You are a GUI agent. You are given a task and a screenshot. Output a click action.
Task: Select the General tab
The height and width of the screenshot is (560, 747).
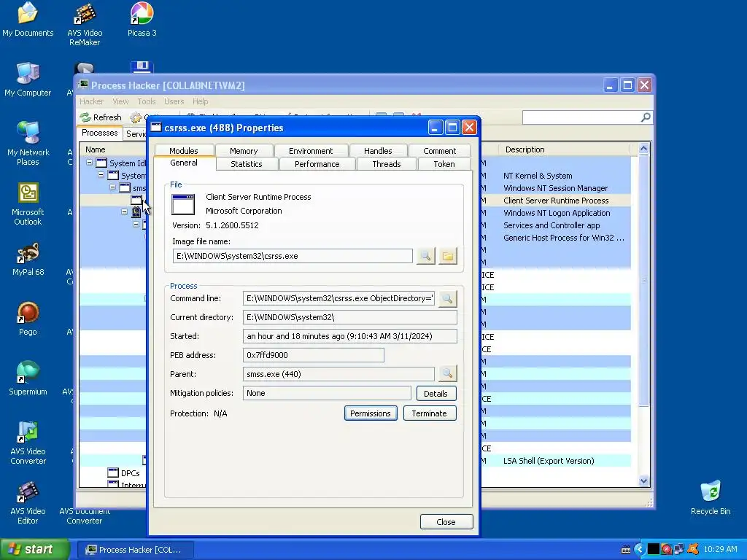[183, 163]
